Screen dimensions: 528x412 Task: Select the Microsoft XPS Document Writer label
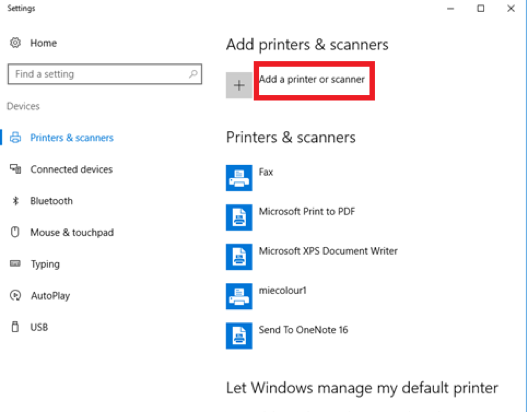tap(328, 251)
